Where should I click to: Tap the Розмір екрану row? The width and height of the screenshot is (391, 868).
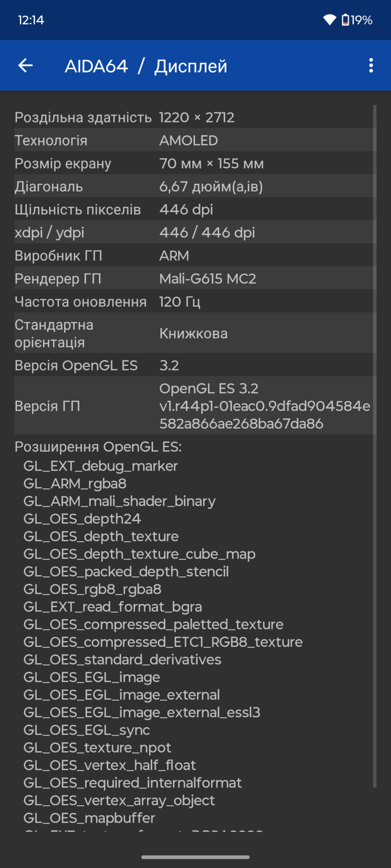[195, 163]
